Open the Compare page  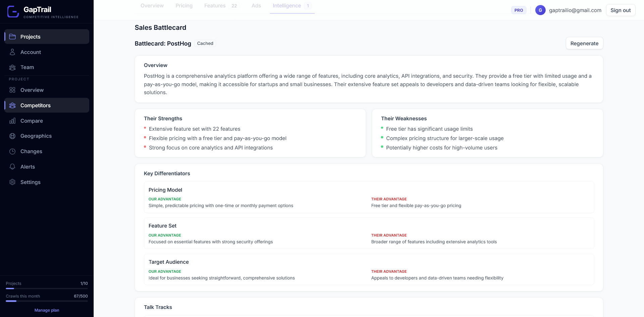47,121
